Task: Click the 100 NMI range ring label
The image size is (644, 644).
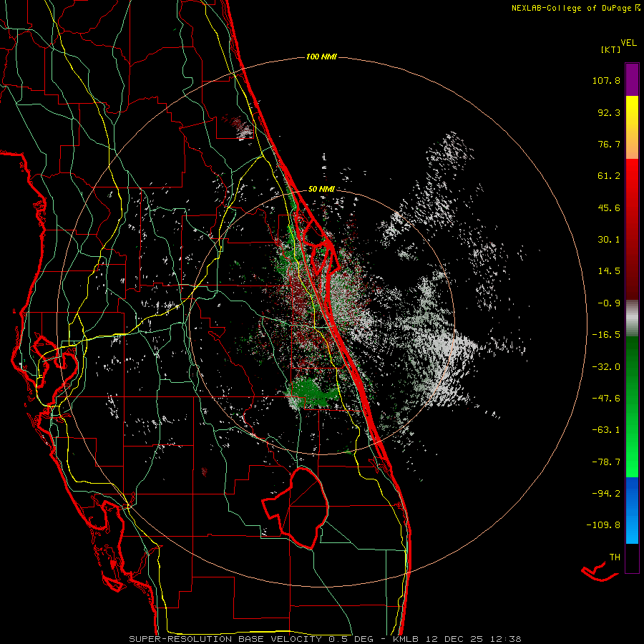Action: tap(321, 57)
